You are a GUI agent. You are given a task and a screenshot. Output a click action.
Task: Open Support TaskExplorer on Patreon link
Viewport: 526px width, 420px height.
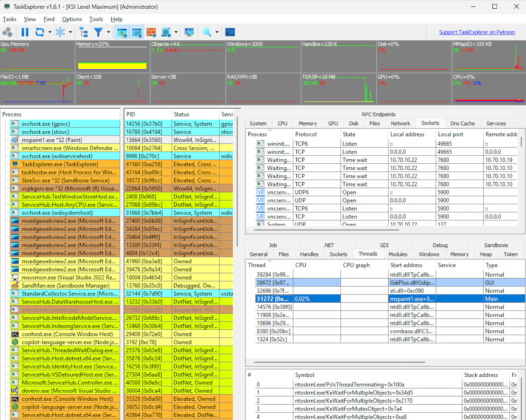(x=476, y=32)
